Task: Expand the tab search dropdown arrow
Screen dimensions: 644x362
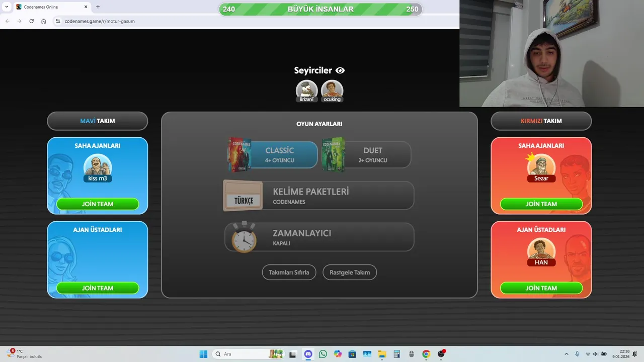Action: point(7,7)
